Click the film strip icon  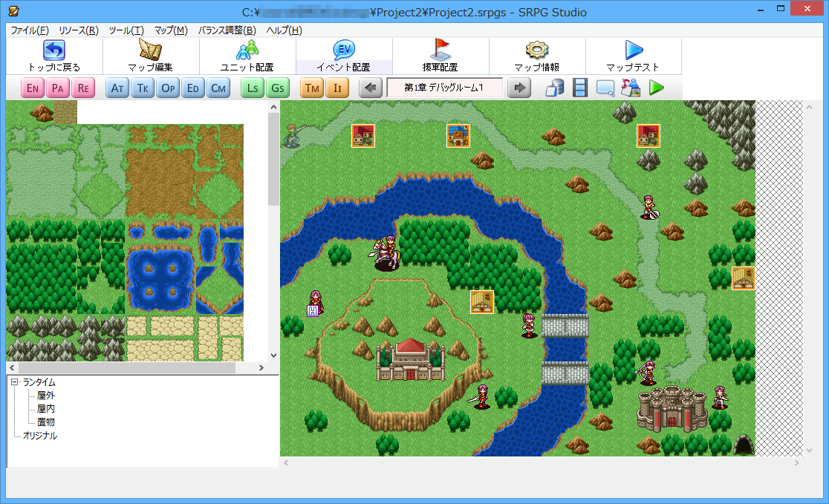580,88
